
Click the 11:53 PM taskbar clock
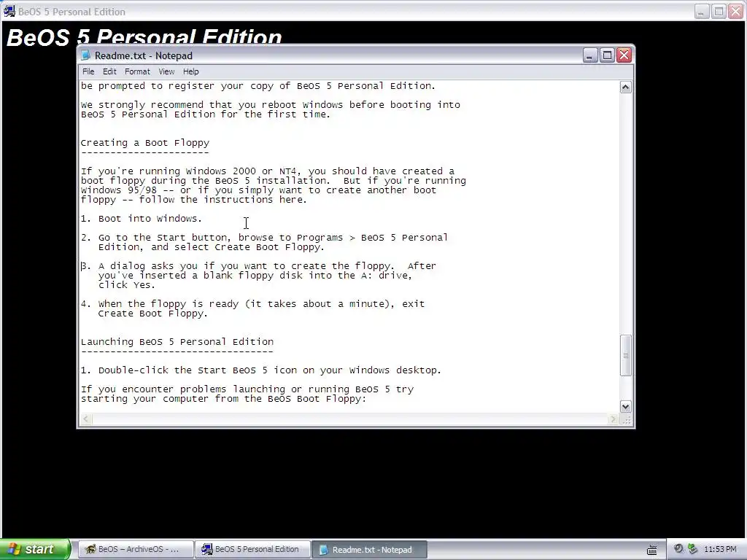click(720, 549)
